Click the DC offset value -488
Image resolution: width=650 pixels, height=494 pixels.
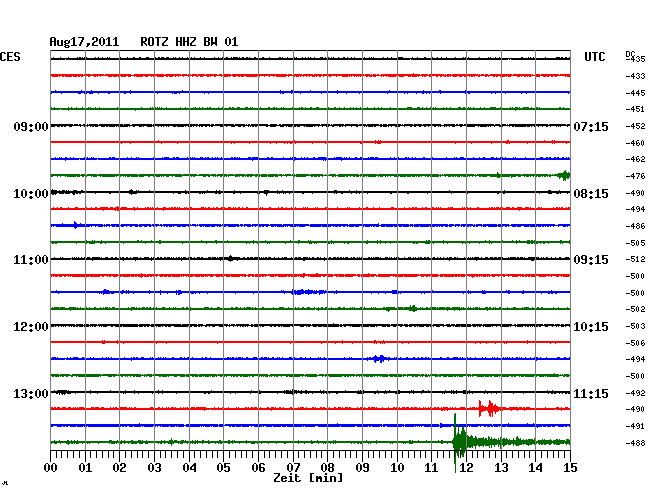coord(635,443)
